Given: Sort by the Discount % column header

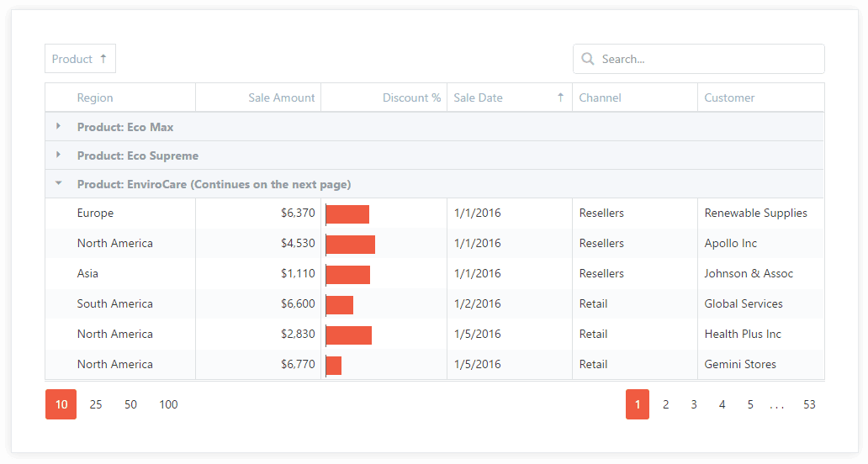Looking at the screenshot, I should [x=384, y=98].
